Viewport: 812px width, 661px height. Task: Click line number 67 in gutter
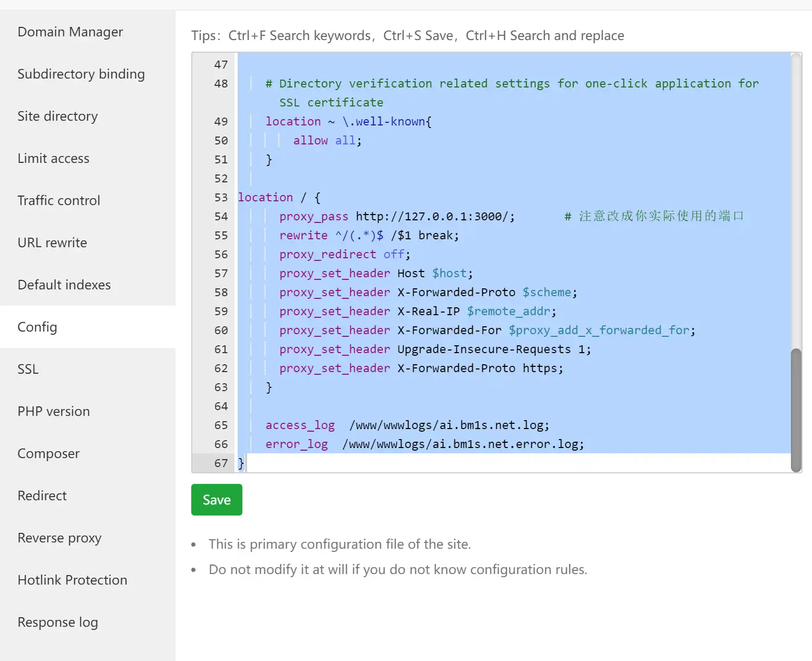221,463
